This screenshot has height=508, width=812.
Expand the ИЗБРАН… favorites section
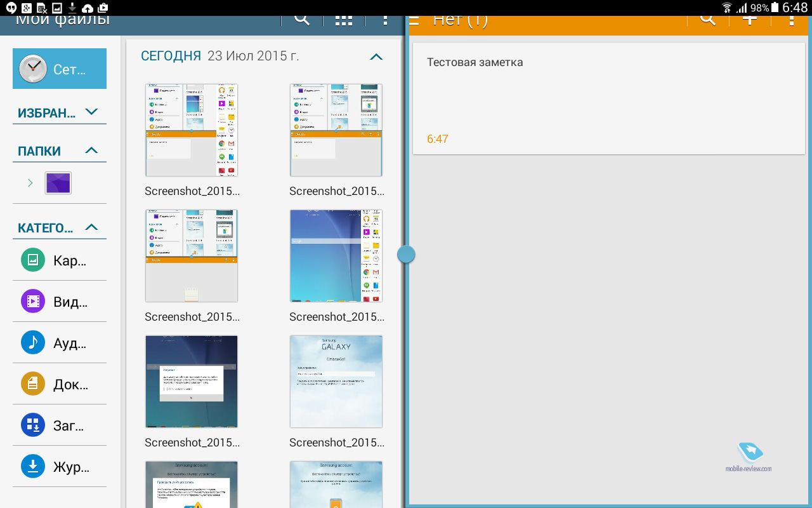click(x=91, y=112)
